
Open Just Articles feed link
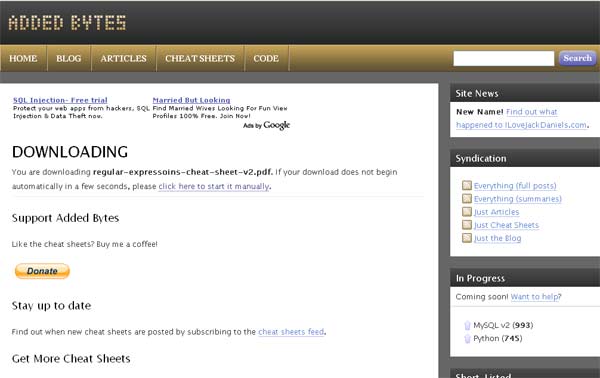pyautogui.click(x=496, y=212)
